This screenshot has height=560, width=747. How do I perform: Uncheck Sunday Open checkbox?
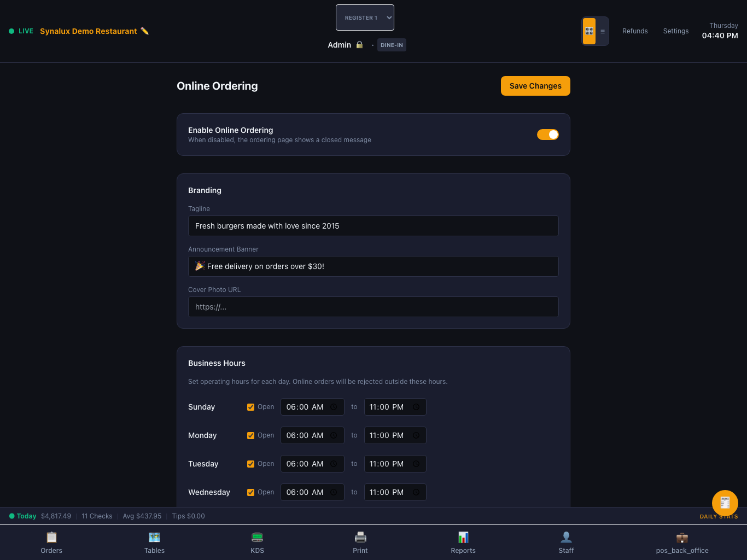pyautogui.click(x=250, y=407)
